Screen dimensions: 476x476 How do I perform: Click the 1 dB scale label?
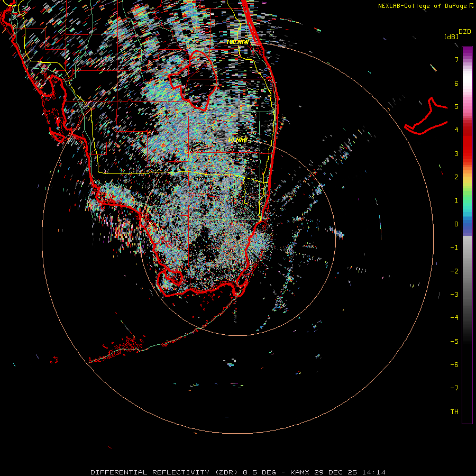point(456,200)
